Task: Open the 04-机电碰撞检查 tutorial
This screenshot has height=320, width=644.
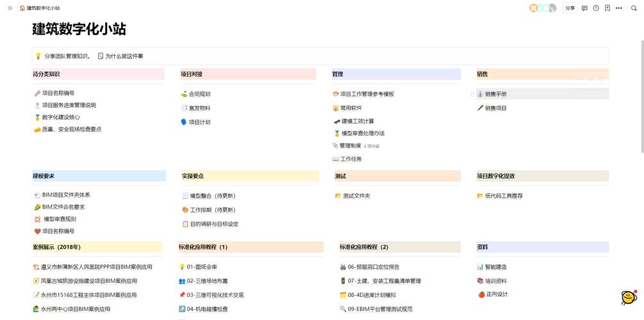Action: (x=203, y=309)
